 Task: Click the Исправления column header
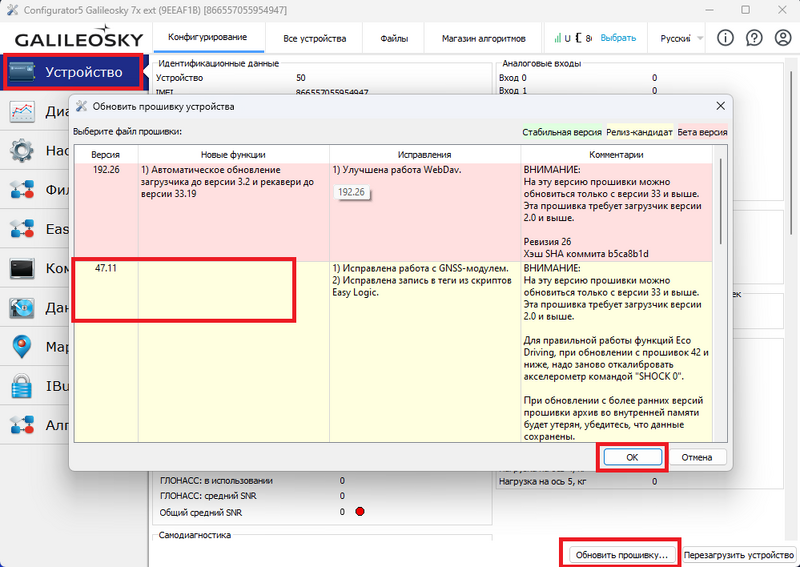pyautogui.click(x=424, y=155)
